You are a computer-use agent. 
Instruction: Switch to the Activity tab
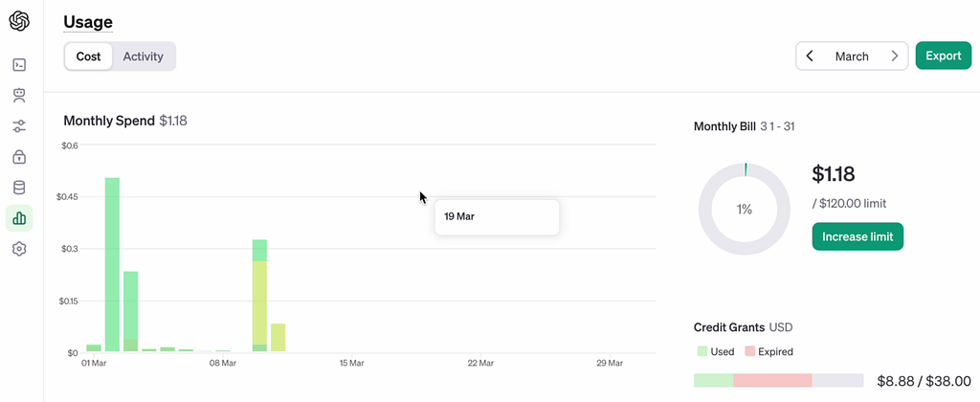pos(144,56)
